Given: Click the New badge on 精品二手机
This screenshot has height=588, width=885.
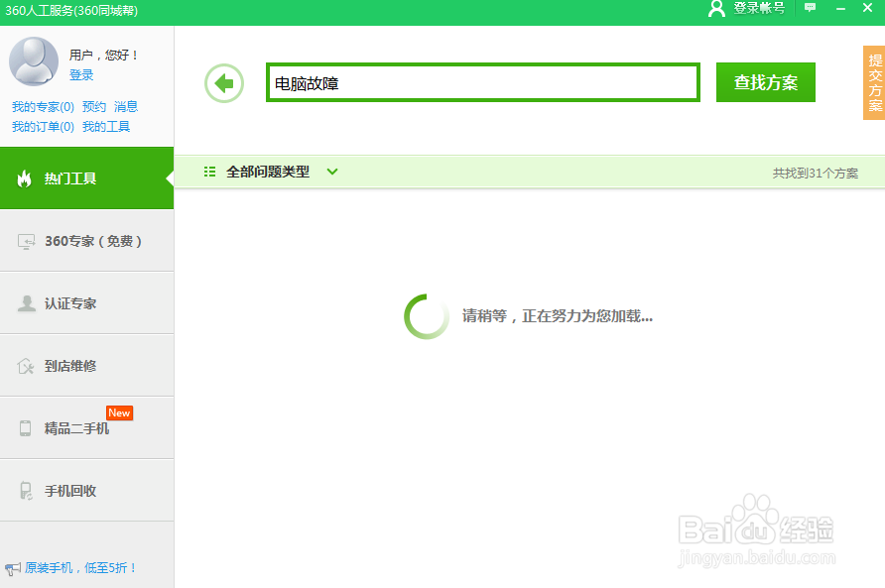Looking at the screenshot, I should tap(120, 412).
